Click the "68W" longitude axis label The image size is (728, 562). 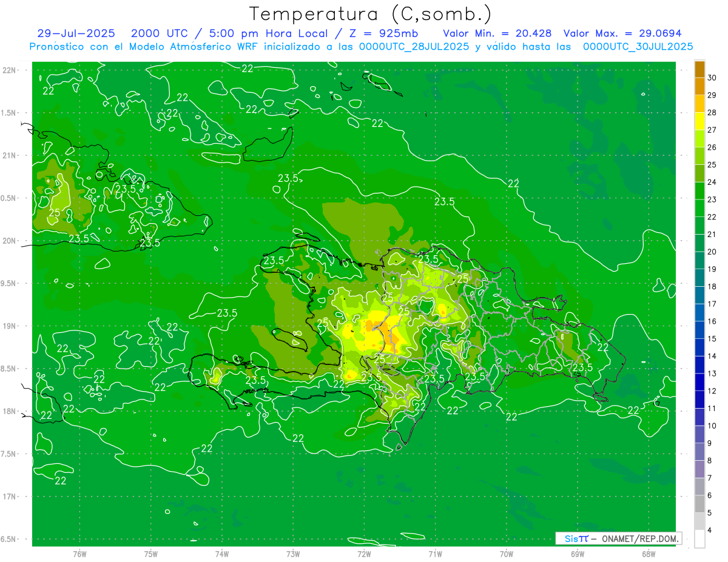pyautogui.click(x=649, y=554)
